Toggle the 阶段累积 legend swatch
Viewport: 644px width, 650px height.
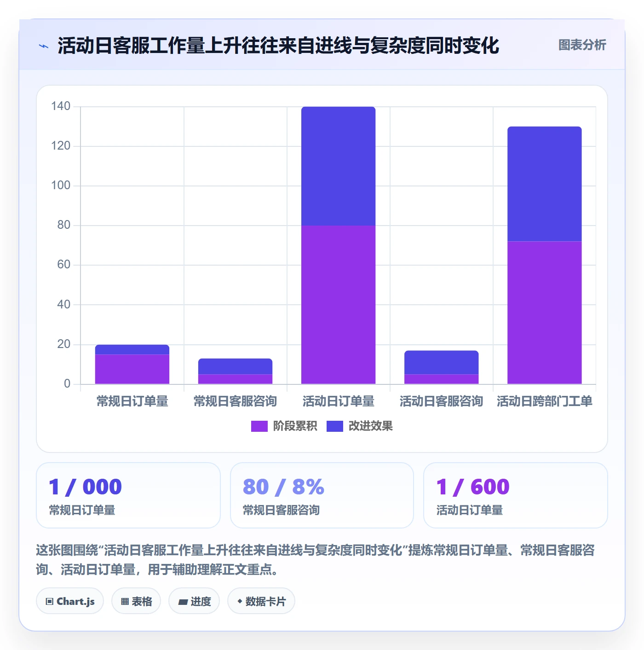259,426
